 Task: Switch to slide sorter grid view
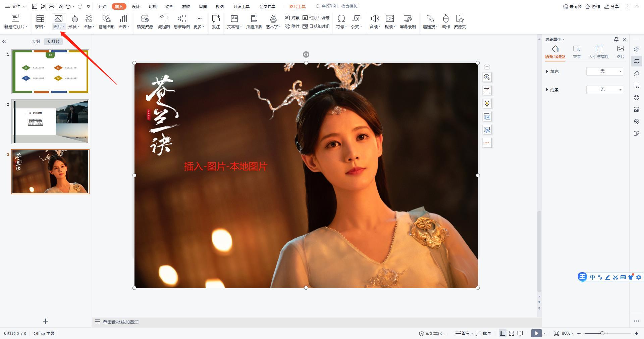click(512, 333)
